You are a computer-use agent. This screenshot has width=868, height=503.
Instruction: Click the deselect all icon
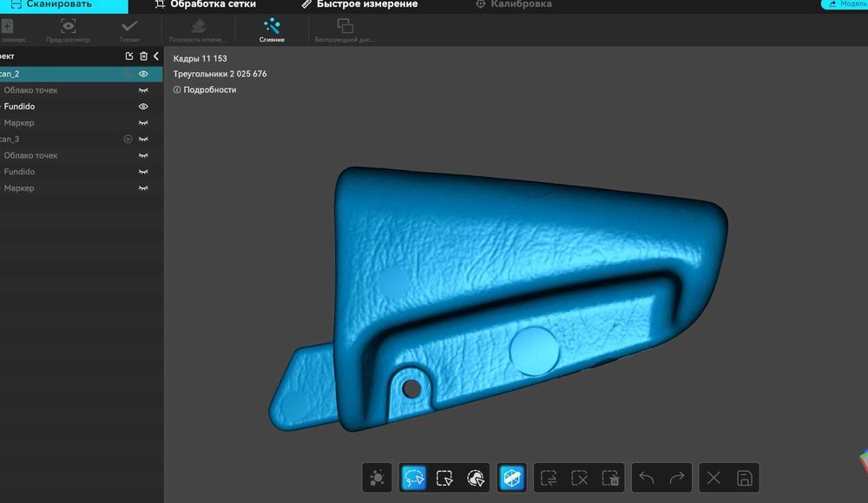click(x=580, y=478)
